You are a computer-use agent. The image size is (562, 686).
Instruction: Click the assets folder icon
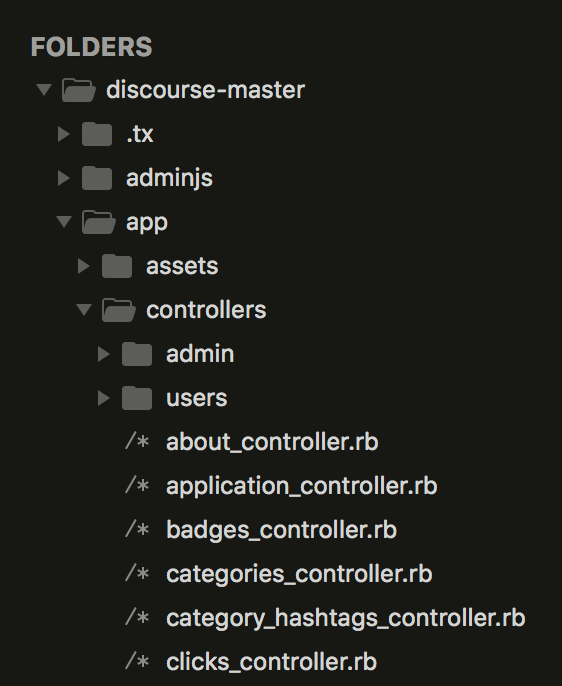[117, 266]
